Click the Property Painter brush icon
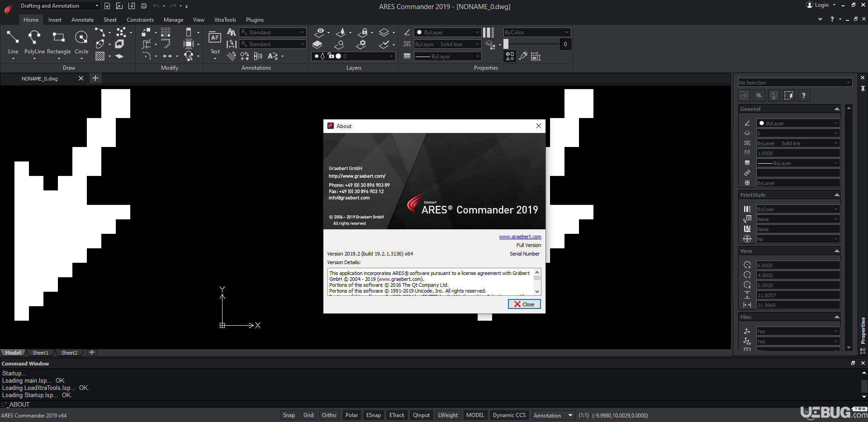Viewport: 868px width, 422px height. click(523, 56)
